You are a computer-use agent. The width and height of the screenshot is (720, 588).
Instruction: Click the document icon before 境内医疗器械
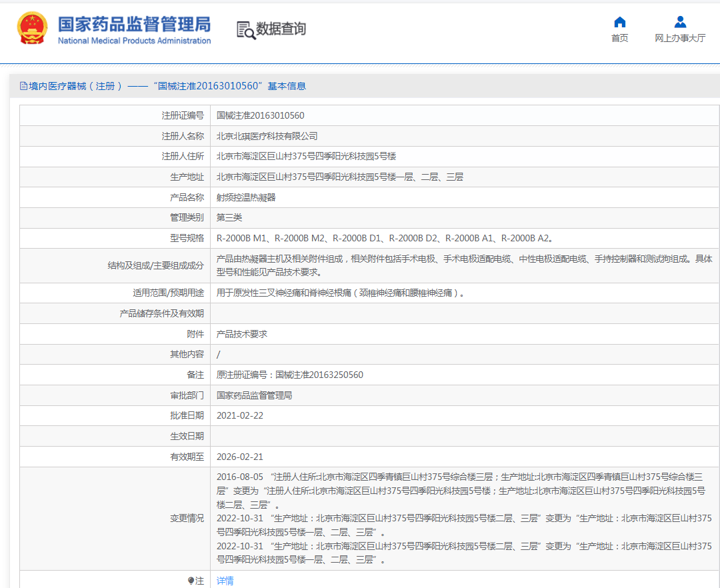point(23,86)
